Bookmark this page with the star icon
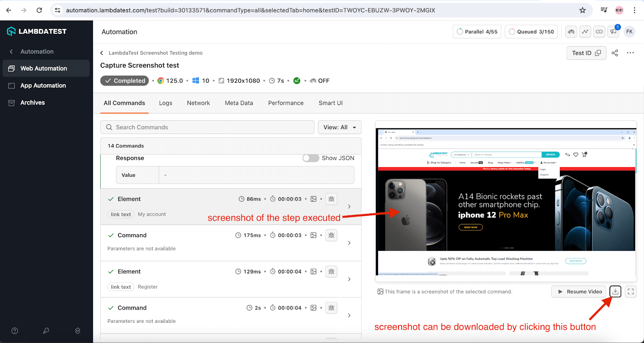644x343 pixels. 582,10
